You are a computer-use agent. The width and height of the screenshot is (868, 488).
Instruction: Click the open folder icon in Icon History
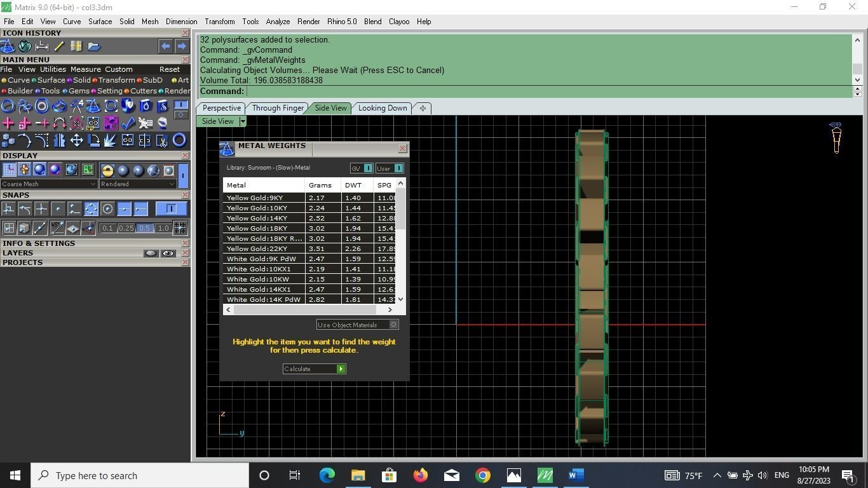(x=93, y=46)
